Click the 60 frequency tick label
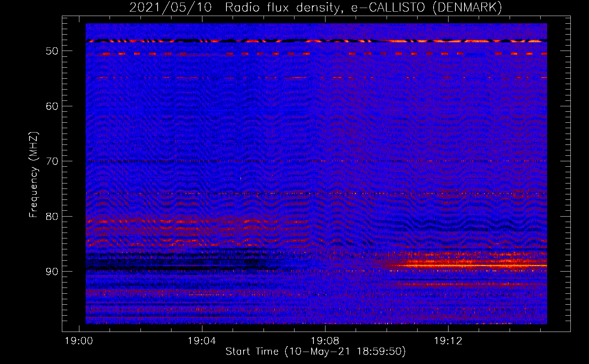Viewport: 589px width, 364px height. [x=52, y=106]
